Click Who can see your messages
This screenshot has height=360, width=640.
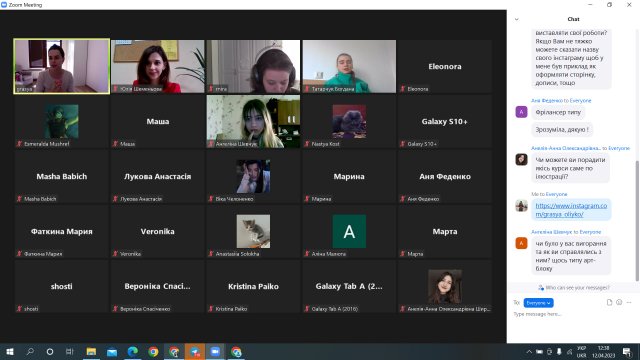coord(574,288)
